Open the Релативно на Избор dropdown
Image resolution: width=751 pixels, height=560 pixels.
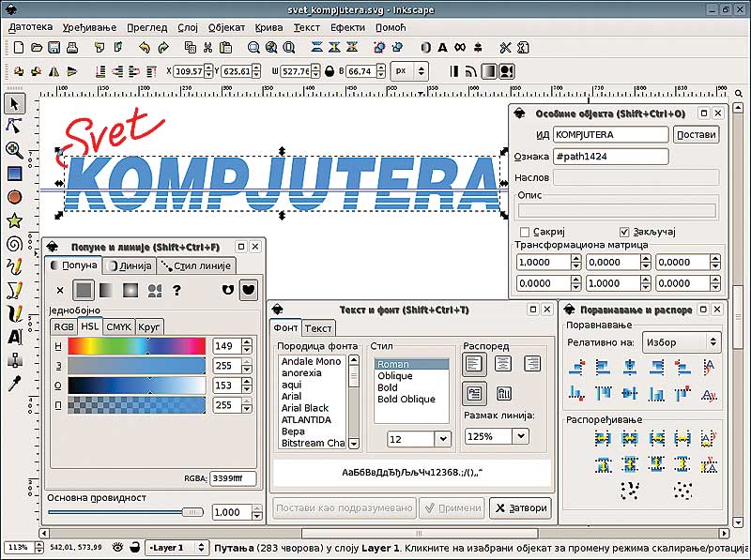click(x=682, y=342)
